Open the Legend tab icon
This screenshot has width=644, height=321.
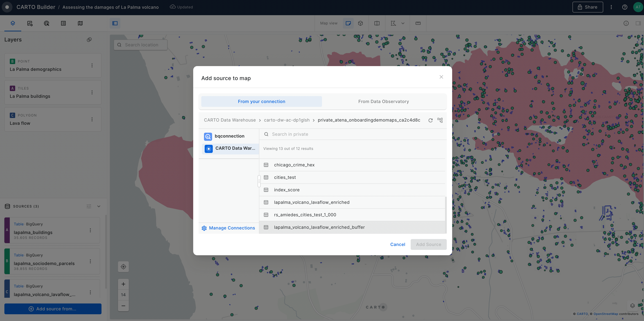63,23
